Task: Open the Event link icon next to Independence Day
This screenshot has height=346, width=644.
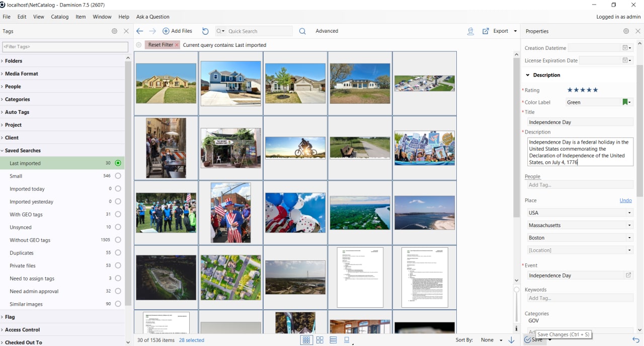Action: tap(628, 275)
